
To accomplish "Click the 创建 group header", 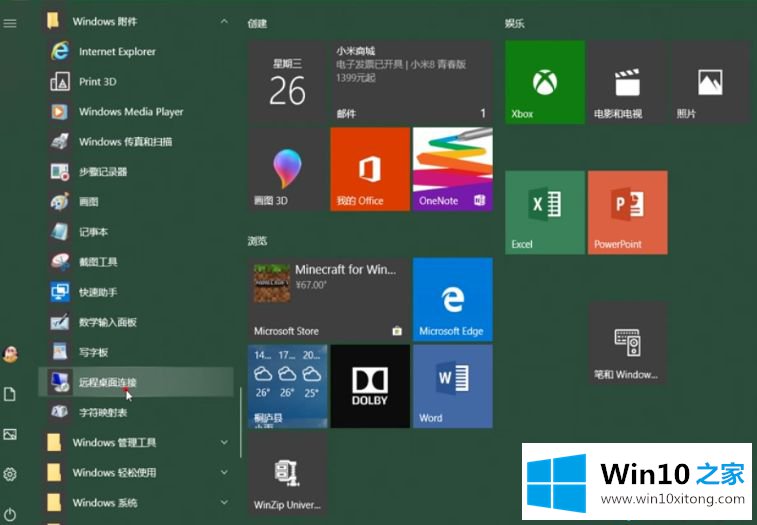I will (257, 23).
